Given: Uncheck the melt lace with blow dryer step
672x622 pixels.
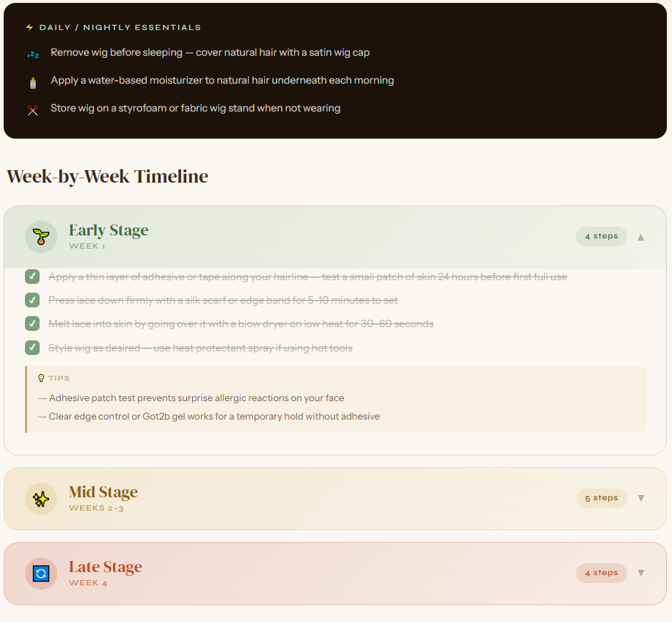Looking at the screenshot, I should 32,323.
